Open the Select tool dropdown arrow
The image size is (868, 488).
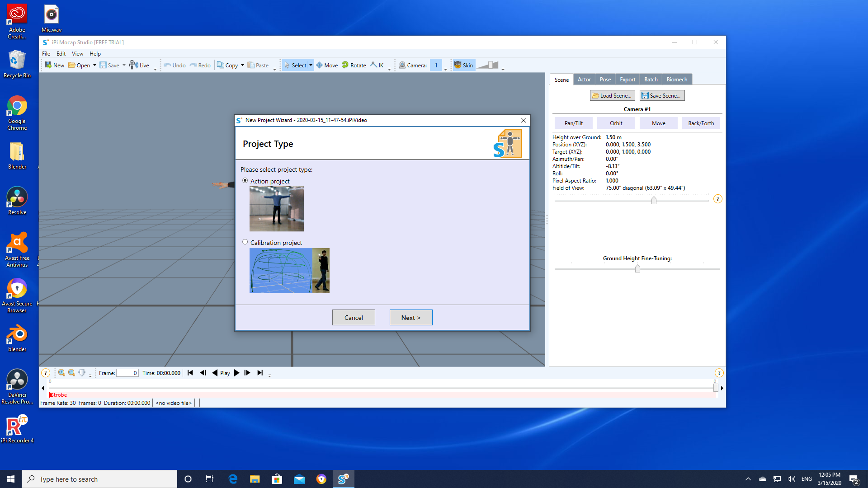(311, 65)
